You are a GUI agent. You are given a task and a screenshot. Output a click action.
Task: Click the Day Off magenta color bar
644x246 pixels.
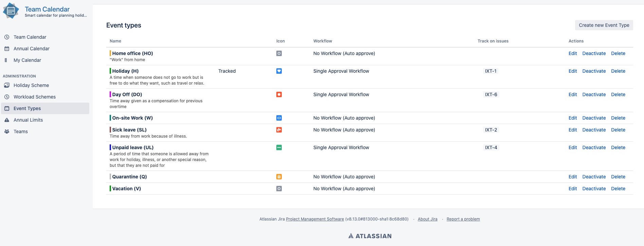[110, 94]
